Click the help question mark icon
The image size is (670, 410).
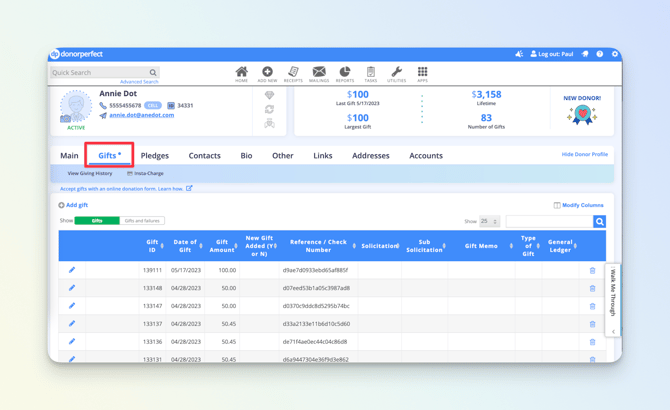(x=599, y=54)
